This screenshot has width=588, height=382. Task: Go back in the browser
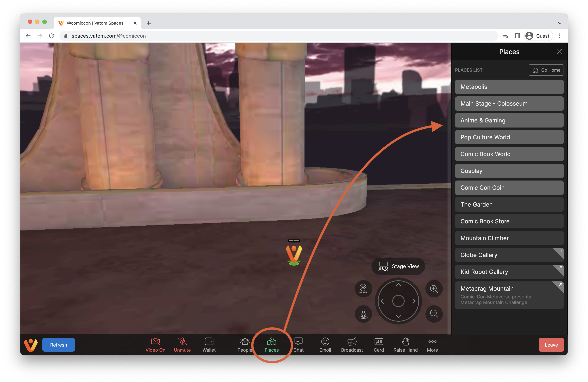pos(28,36)
